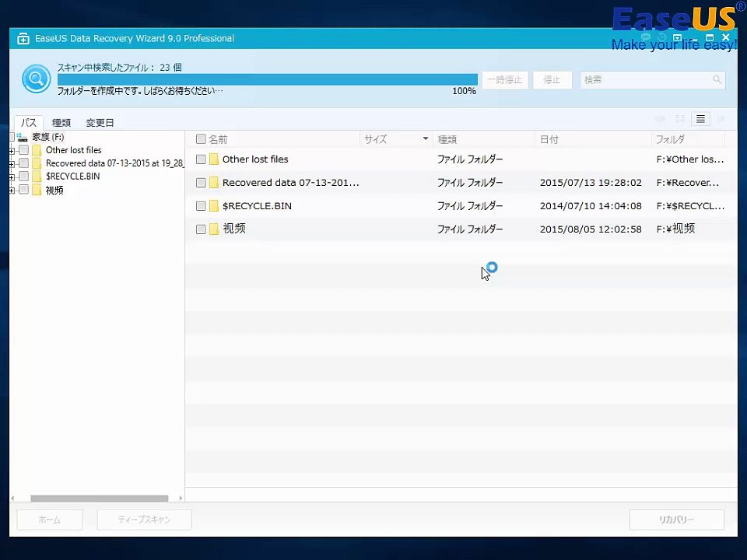Tick the Recovered data checkbox in the tree
This screenshot has width=747, height=560.
click(x=24, y=163)
